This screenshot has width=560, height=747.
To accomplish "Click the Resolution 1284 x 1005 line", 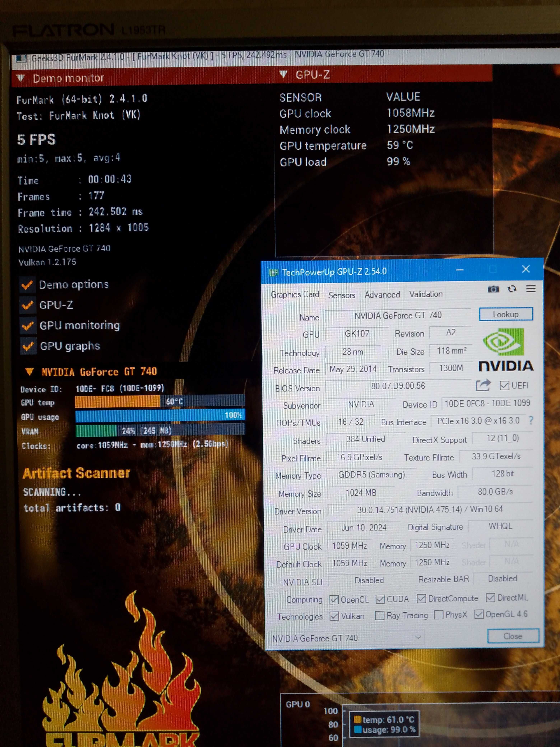I will 83,228.
